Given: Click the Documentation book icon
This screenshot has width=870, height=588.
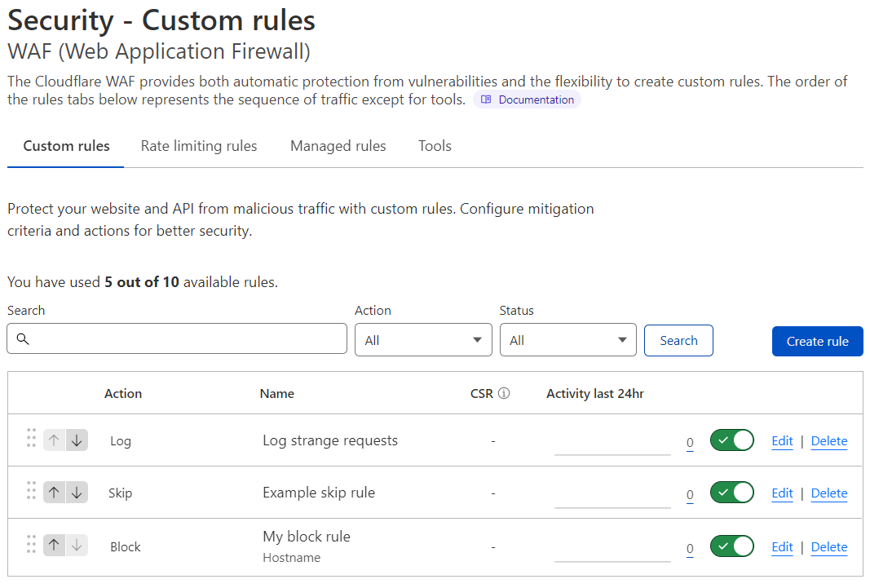Looking at the screenshot, I should [x=487, y=99].
